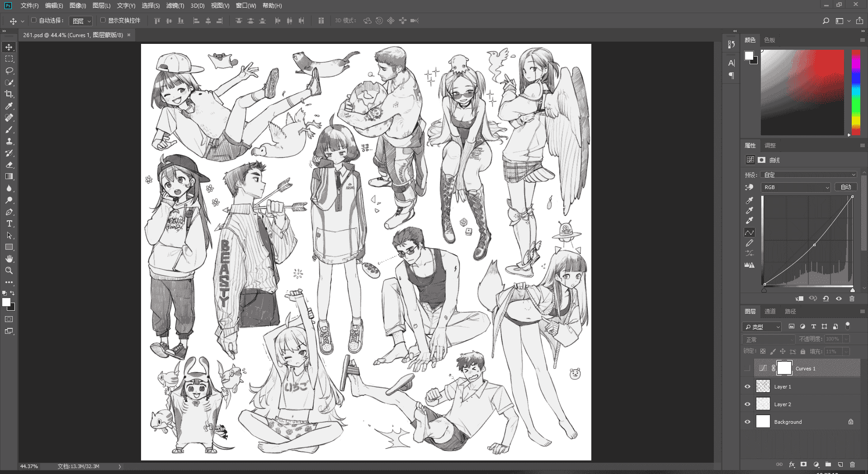Select the Clone Stamp tool

9,141
